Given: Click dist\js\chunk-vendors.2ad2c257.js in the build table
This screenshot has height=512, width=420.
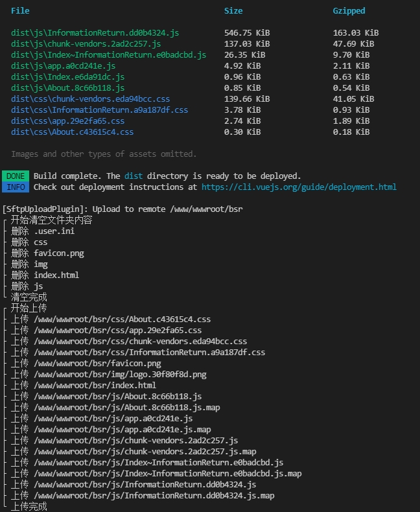Looking at the screenshot, I should [86, 43].
